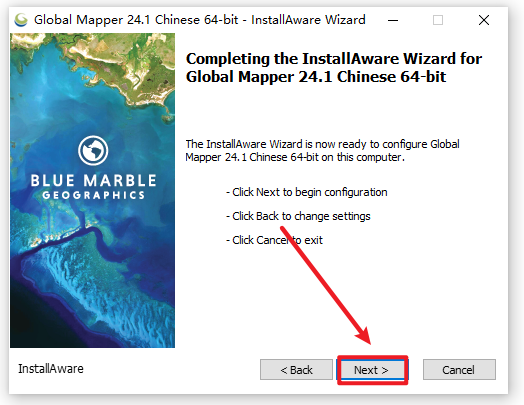Go back with the < Back button
This screenshot has height=405, width=524.
pyautogui.click(x=296, y=370)
